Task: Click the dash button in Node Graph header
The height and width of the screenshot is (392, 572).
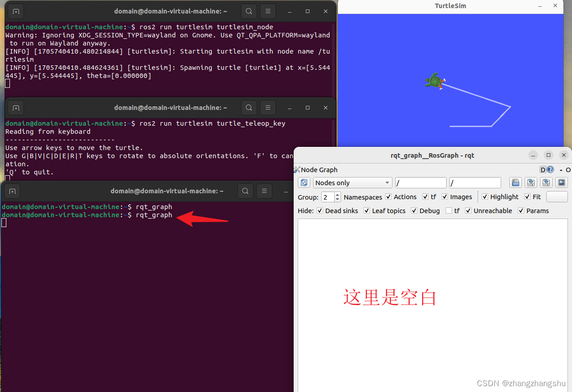Action: (x=561, y=170)
